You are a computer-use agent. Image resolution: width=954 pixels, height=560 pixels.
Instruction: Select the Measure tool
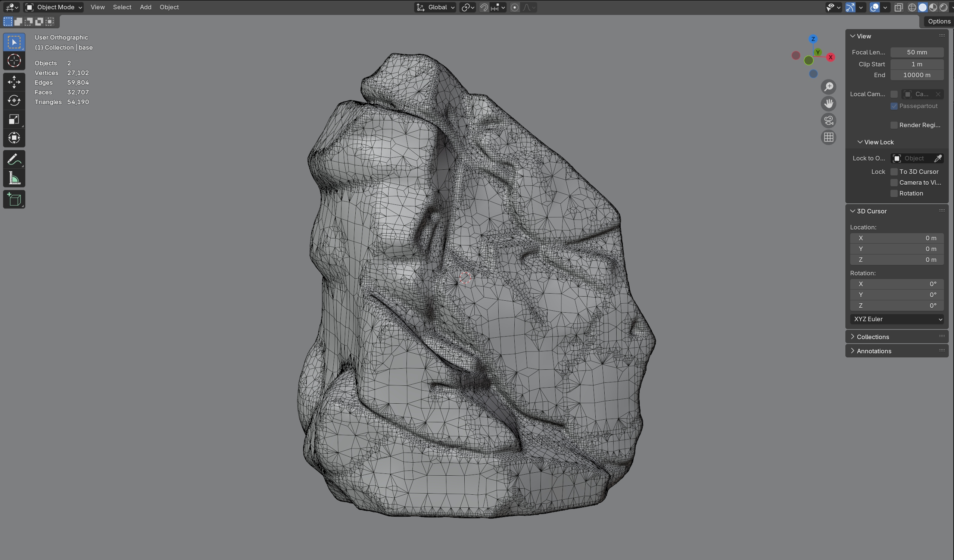tap(14, 178)
